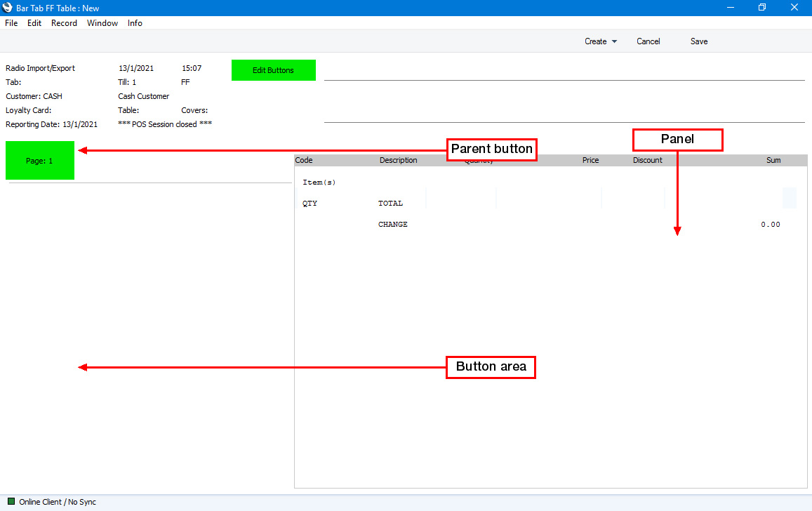The image size is (812, 511).
Task: Click the Loyalty Card: field
Action: (29, 110)
